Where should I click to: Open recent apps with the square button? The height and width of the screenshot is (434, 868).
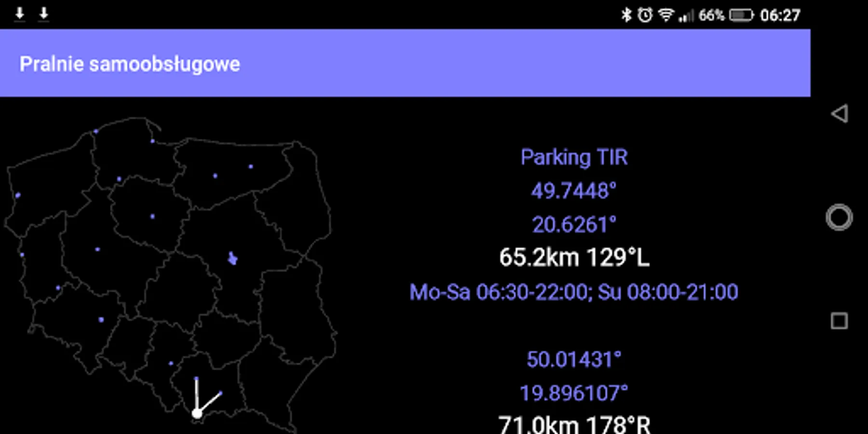(x=839, y=321)
